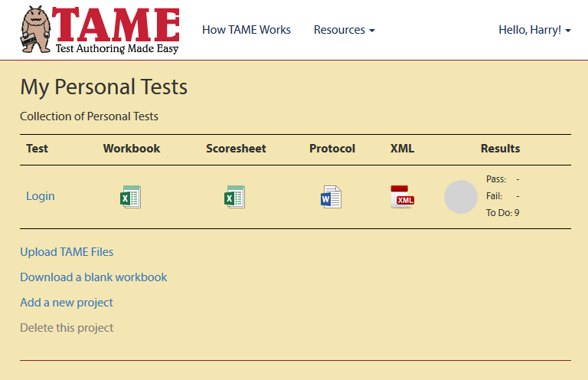Click Delete this project link
This screenshot has height=380, width=588.
click(67, 327)
